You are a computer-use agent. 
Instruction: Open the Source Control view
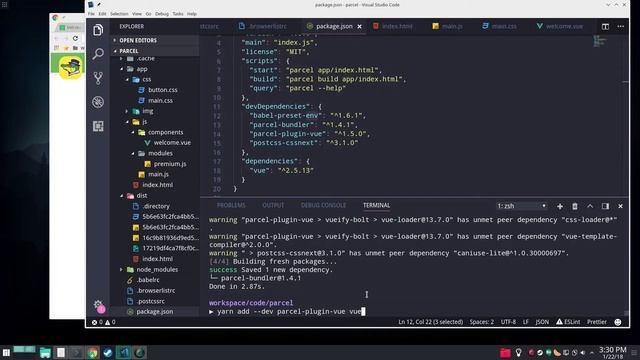(98, 78)
